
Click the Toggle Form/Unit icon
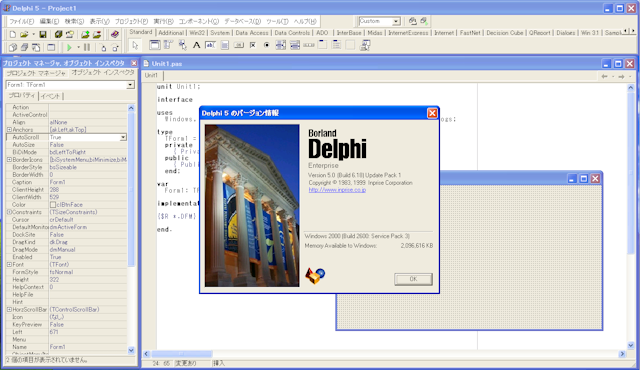36,47
